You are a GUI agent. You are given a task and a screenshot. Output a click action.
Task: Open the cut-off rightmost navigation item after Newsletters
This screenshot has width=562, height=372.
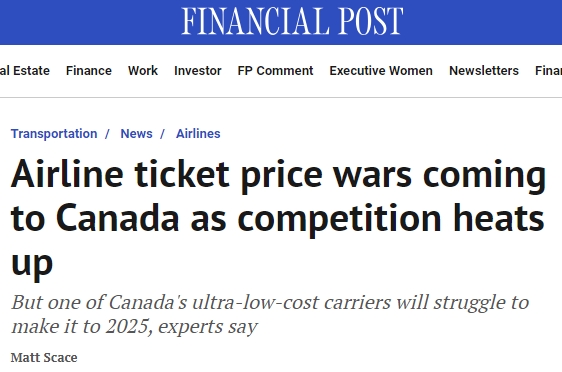click(548, 71)
